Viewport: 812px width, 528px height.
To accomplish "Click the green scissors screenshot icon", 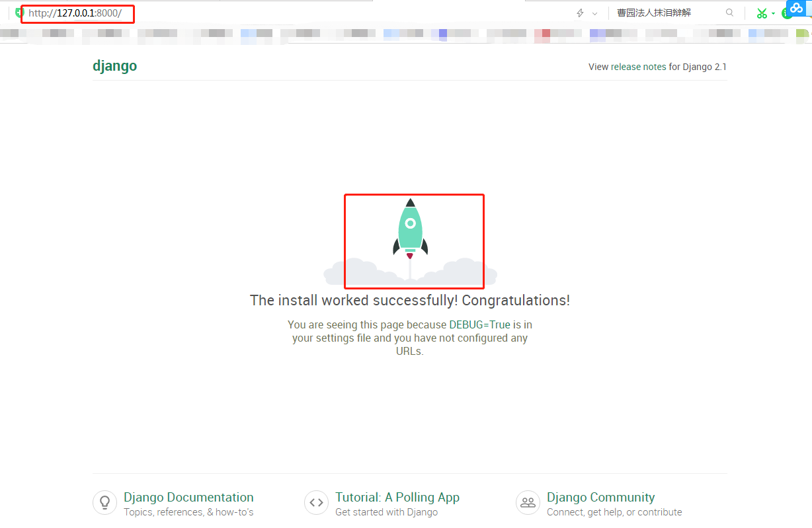I will pyautogui.click(x=762, y=13).
